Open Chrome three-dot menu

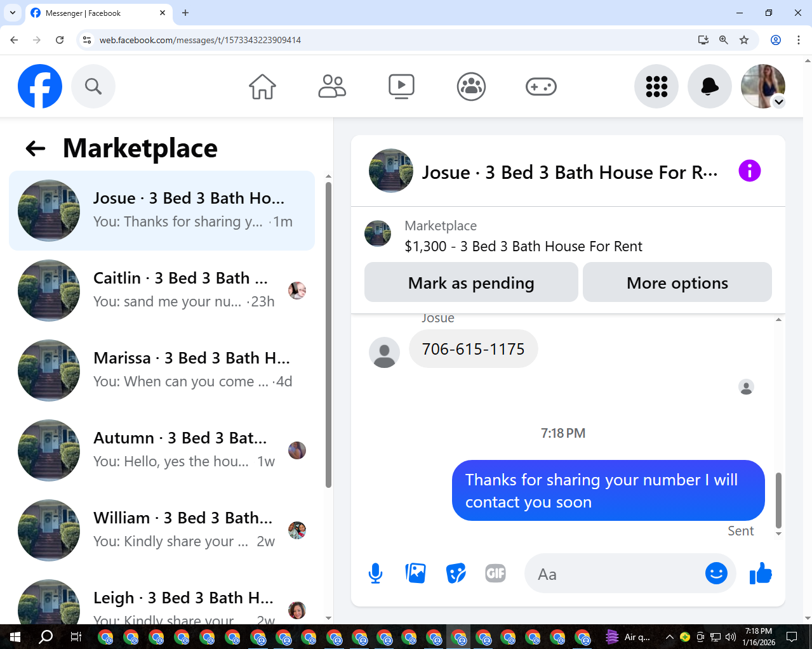tap(799, 40)
